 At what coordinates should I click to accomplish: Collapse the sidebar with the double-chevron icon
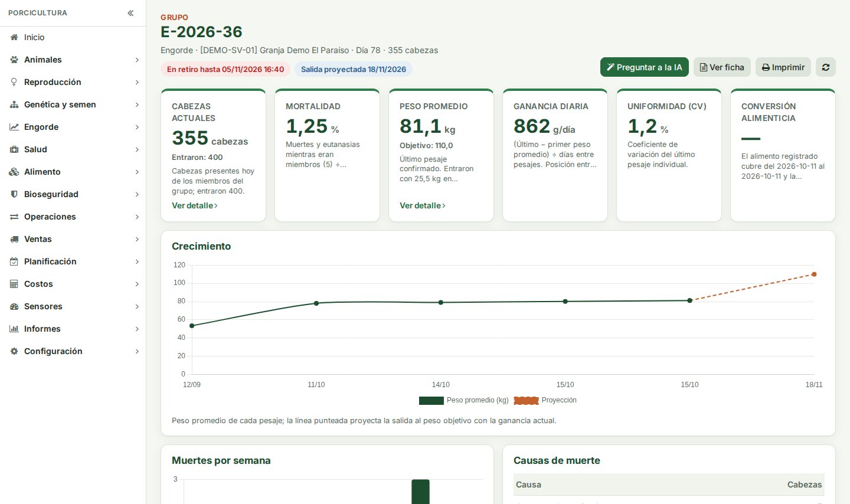click(130, 13)
